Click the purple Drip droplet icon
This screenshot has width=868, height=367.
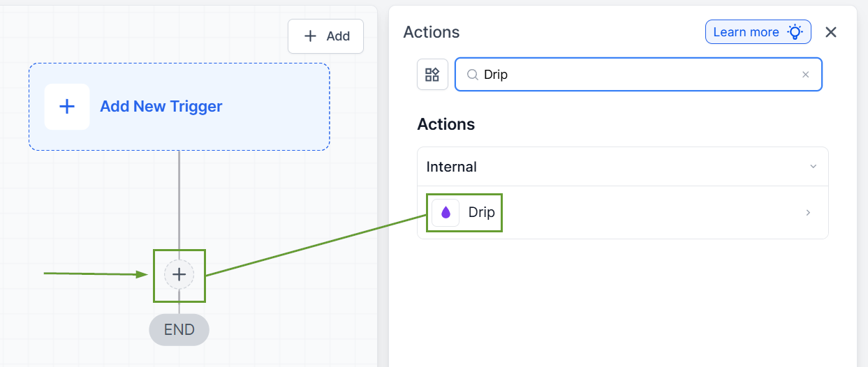pos(446,212)
